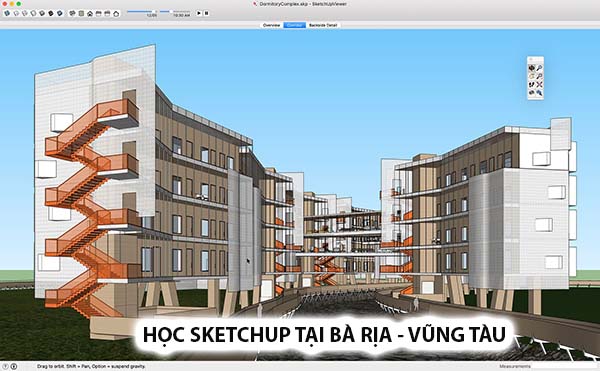Select Pan hand tool in palette
Screen dimensions: 600x371
pyautogui.click(x=532, y=76)
